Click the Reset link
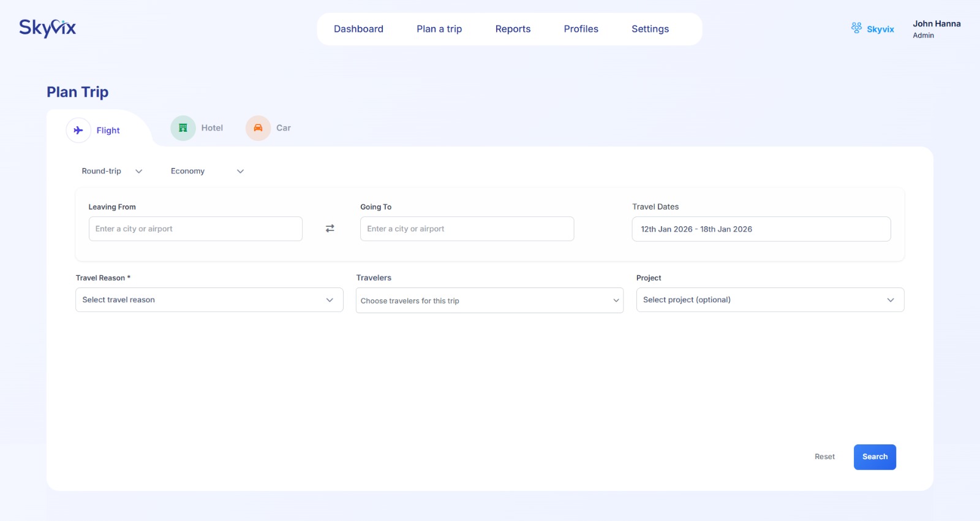 point(824,457)
